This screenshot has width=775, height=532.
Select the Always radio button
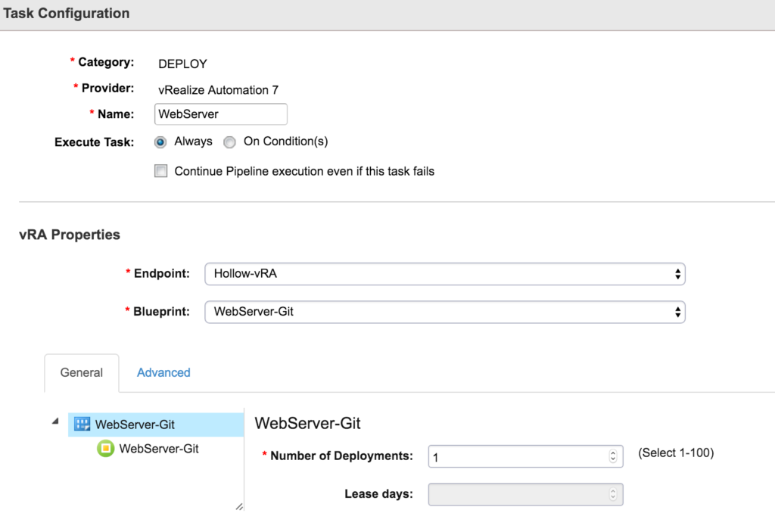[x=160, y=142]
